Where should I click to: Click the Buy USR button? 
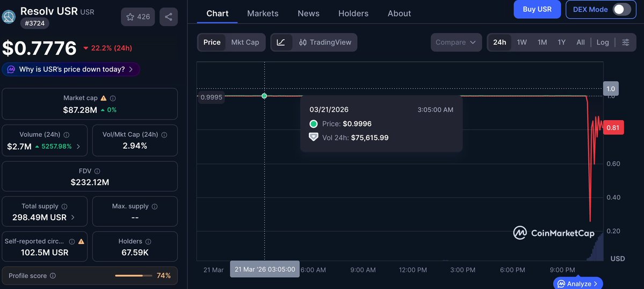tap(537, 10)
